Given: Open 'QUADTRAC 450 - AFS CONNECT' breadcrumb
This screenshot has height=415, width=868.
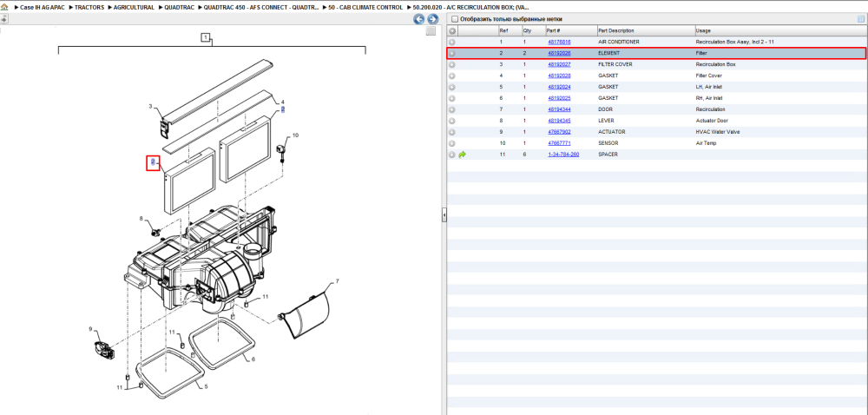Looking at the screenshot, I should click(x=261, y=7).
